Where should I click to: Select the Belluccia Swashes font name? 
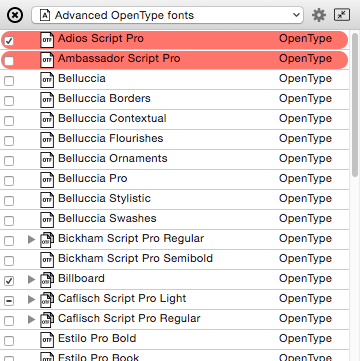click(x=107, y=218)
